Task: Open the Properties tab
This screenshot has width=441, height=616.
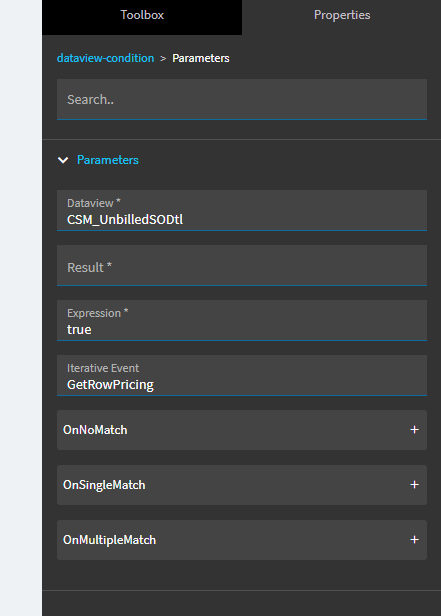Action: click(x=342, y=17)
